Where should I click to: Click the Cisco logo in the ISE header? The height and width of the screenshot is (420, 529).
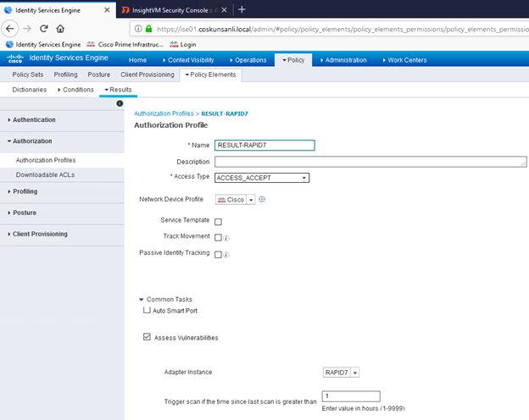pyautogui.click(x=15, y=58)
